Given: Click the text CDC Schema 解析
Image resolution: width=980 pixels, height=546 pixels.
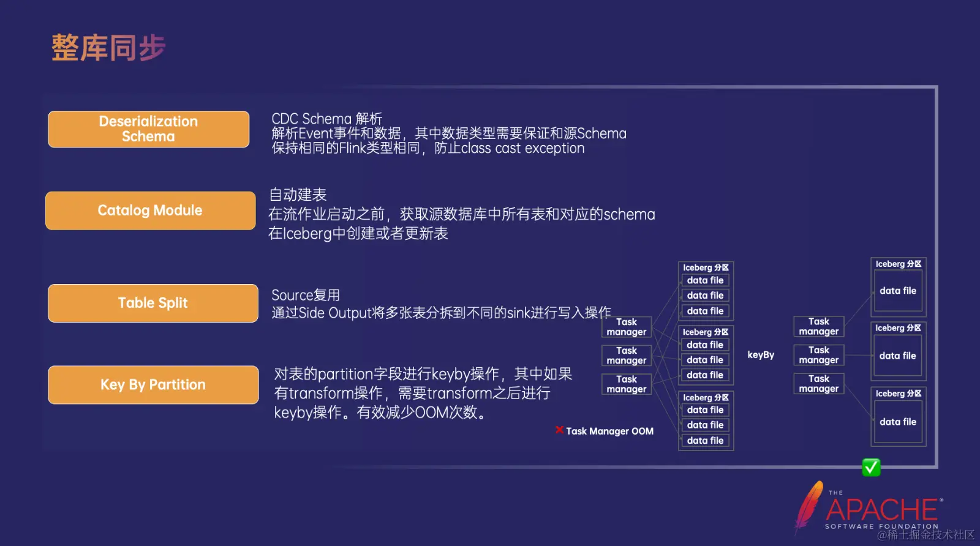Looking at the screenshot, I should click(x=326, y=119).
